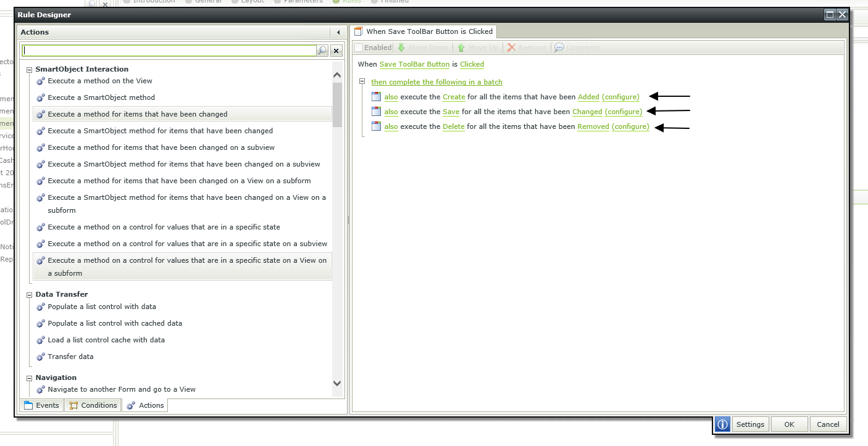
Task: Clear the Actions search with the X button
Action: click(336, 51)
